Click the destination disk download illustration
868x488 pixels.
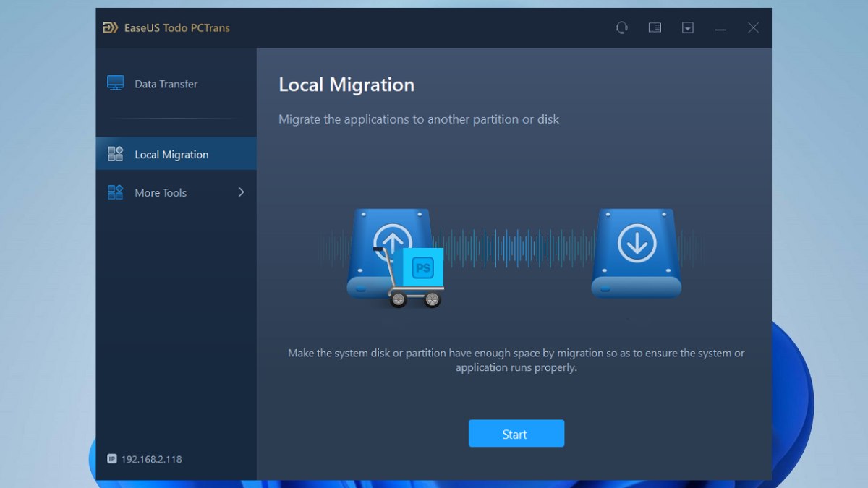point(637,253)
